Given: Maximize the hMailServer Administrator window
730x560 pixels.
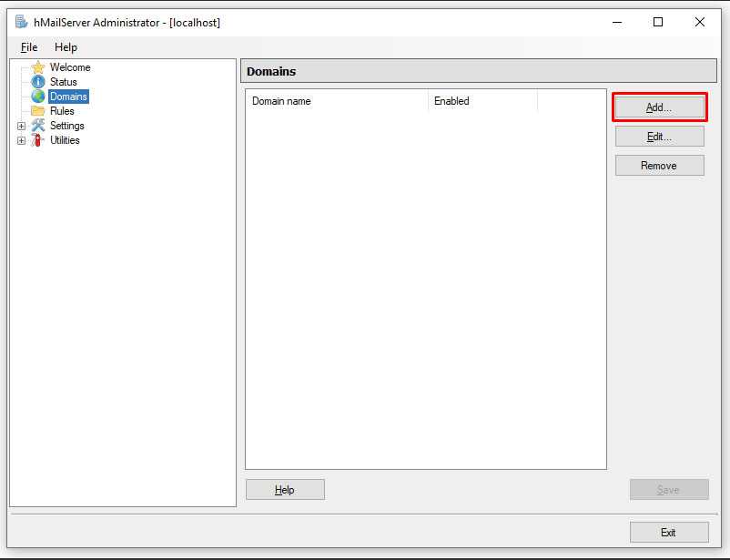Looking at the screenshot, I should pos(658,22).
